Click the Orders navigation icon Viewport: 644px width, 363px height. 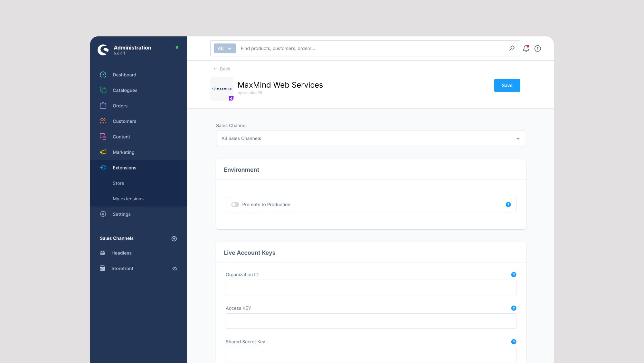click(x=103, y=105)
